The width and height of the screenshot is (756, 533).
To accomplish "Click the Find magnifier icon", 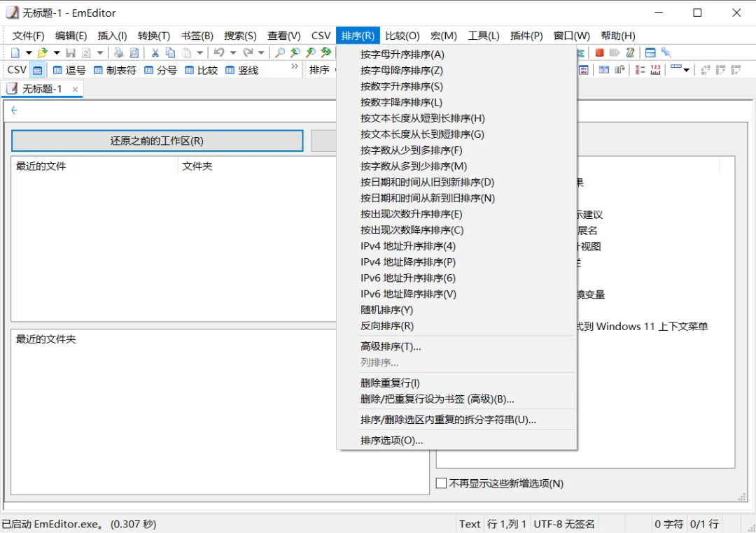I will [x=279, y=52].
